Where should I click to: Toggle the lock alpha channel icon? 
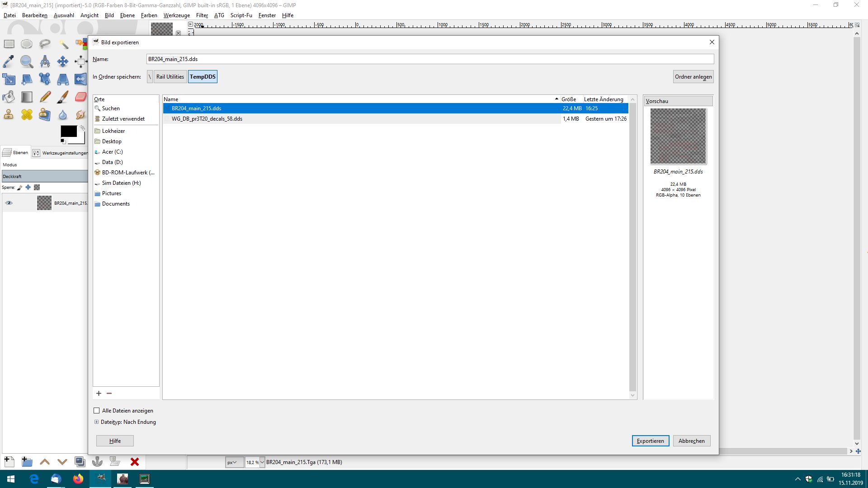(37, 187)
